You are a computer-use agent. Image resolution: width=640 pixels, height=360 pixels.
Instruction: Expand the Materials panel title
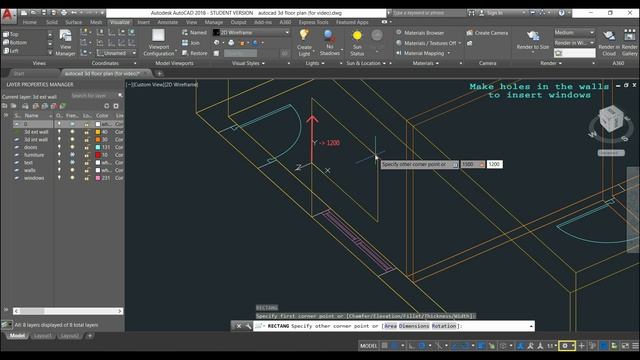tap(425, 63)
